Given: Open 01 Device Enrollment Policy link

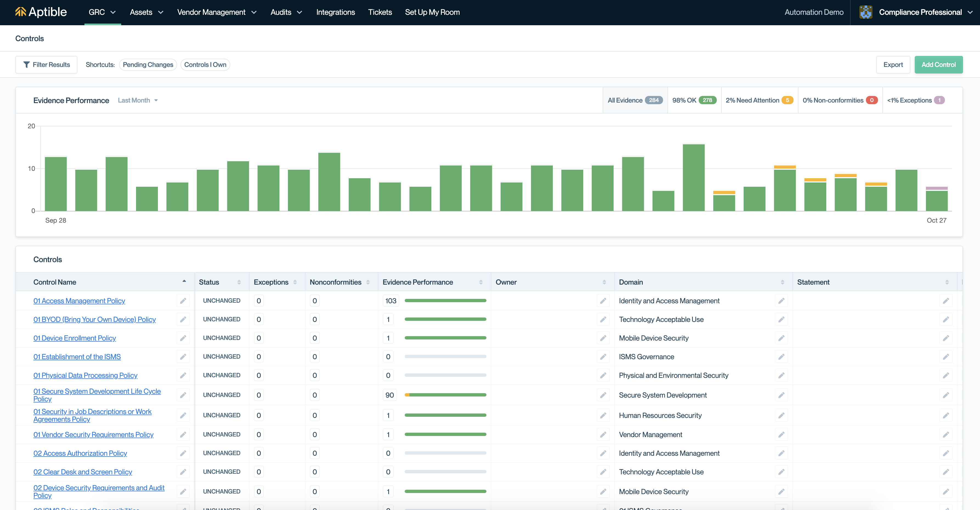Looking at the screenshot, I should point(75,338).
